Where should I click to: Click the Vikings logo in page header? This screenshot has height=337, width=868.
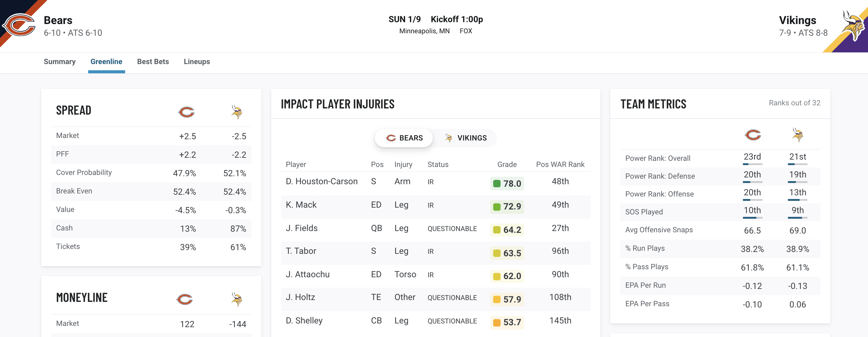[853, 26]
